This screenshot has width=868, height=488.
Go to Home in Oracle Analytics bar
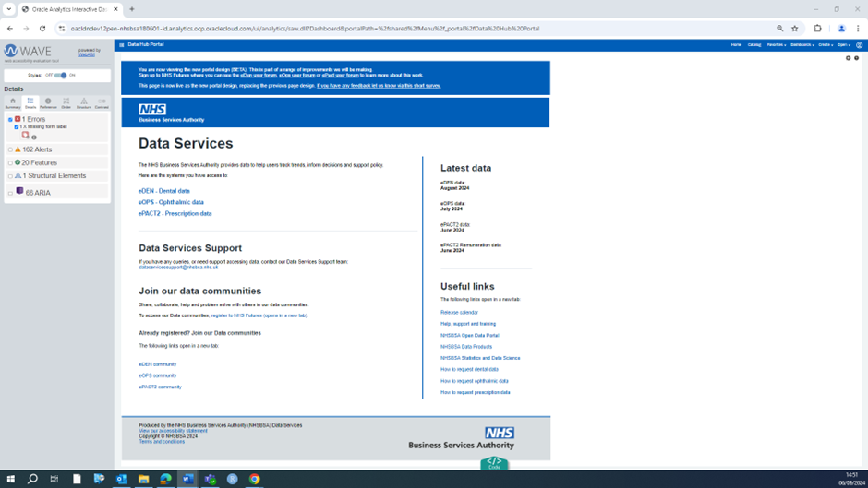pyautogui.click(x=736, y=45)
